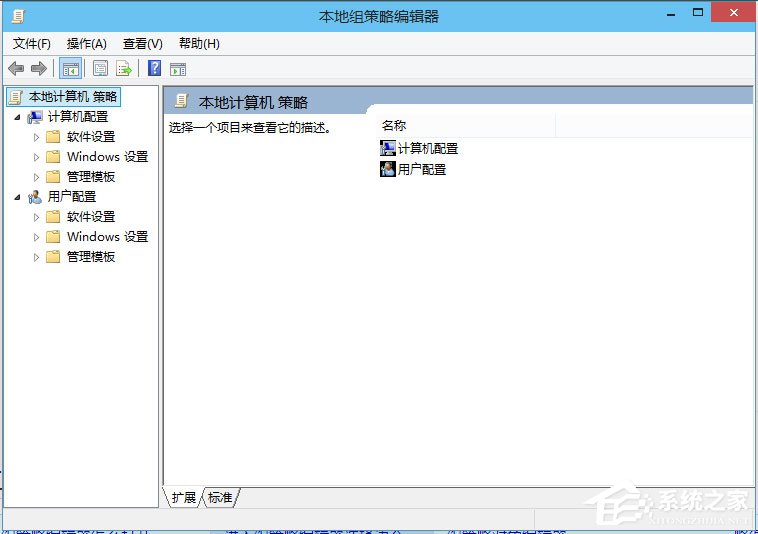Open the 操作(A) menu
Image resolution: width=758 pixels, height=534 pixels.
[x=86, y=44]
